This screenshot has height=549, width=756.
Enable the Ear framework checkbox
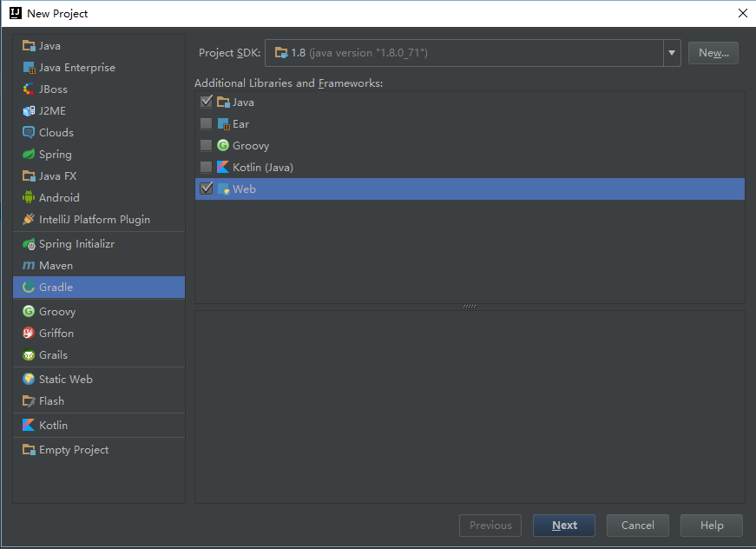point(207,123)
